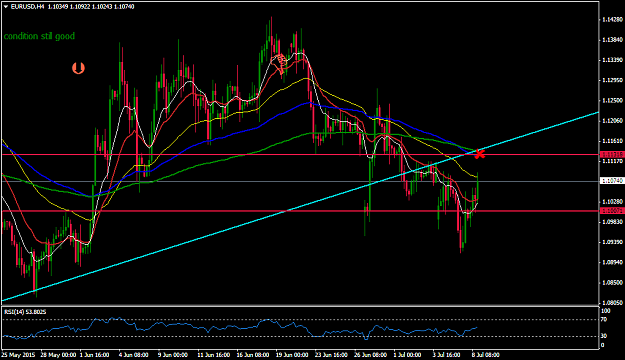Image resolution: width=625 pixels, height=360 pixels.
Task: Click the 1.13840 price scale label
Action: 613,40
